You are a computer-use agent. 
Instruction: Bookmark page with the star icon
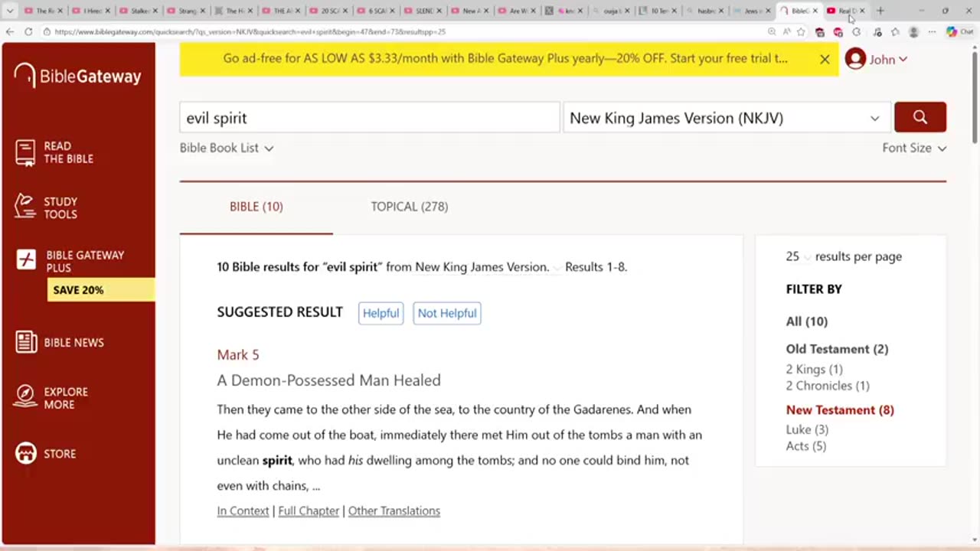[801, 31]
